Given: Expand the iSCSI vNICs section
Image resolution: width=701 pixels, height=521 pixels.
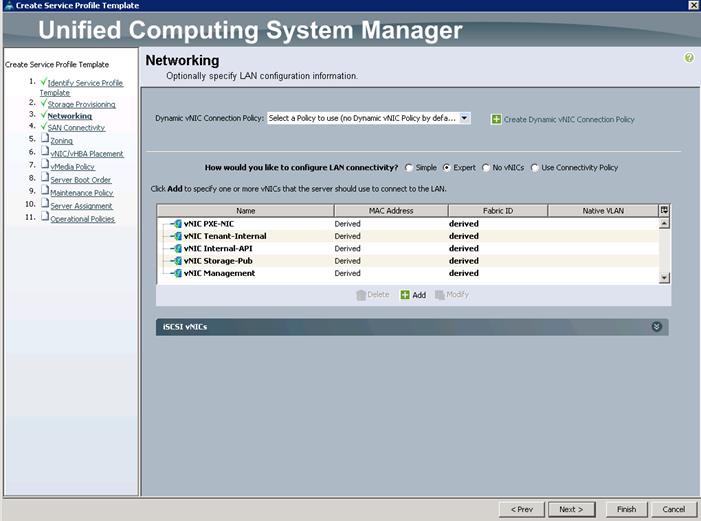Looking at the screenshot, I should pyautogui.click(x=656, y=327).
